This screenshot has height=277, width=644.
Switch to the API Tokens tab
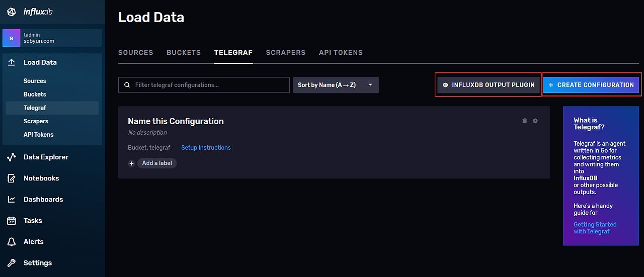341,52
